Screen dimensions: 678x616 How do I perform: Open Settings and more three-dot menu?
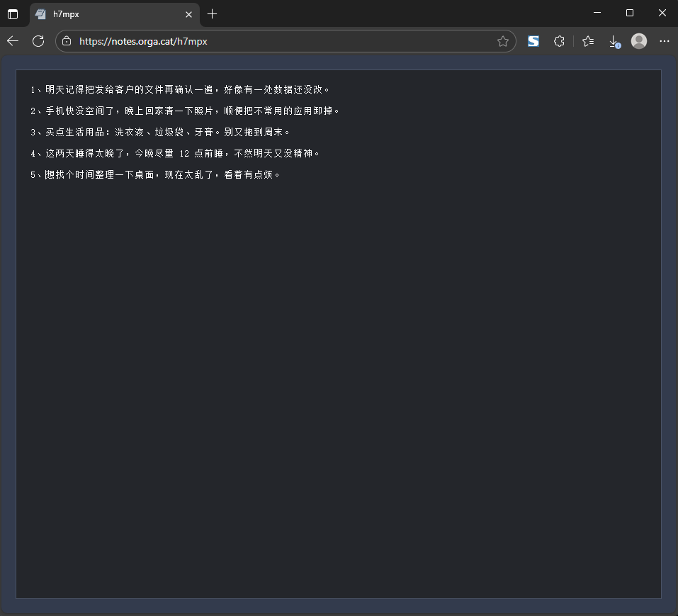(x=664, y=41)
